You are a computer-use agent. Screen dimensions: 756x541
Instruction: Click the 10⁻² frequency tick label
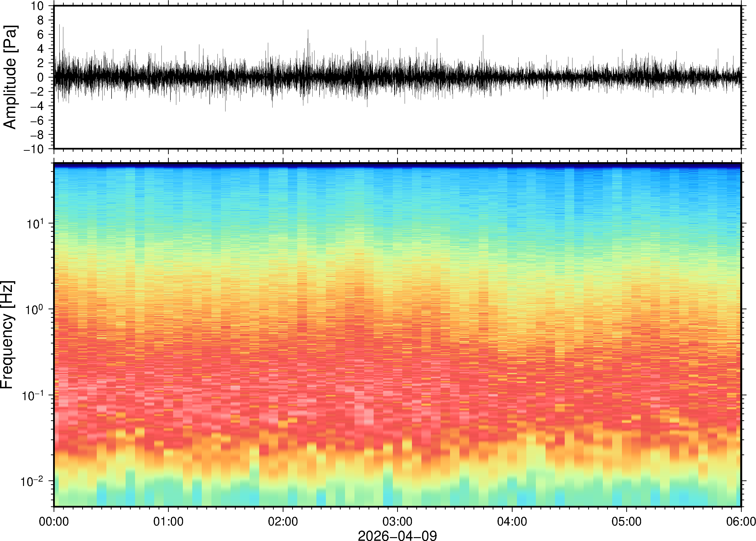[x=32, y=481]
